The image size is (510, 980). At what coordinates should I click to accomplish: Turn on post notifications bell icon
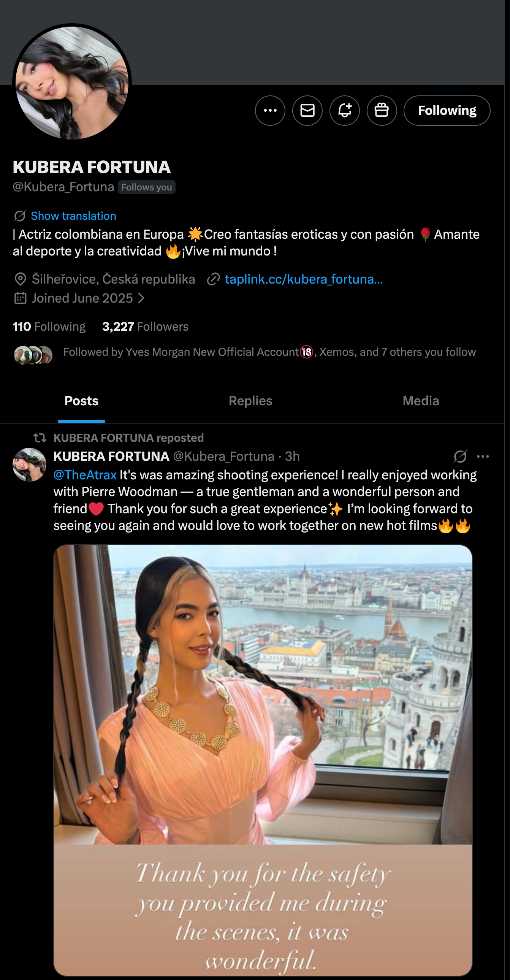pos(345,111)
